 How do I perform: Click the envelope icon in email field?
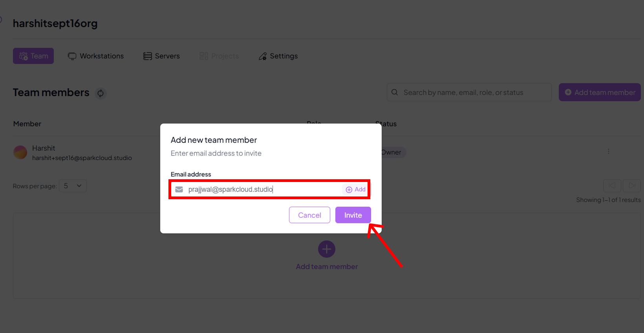pyautogui.click(x=179, y=189)
